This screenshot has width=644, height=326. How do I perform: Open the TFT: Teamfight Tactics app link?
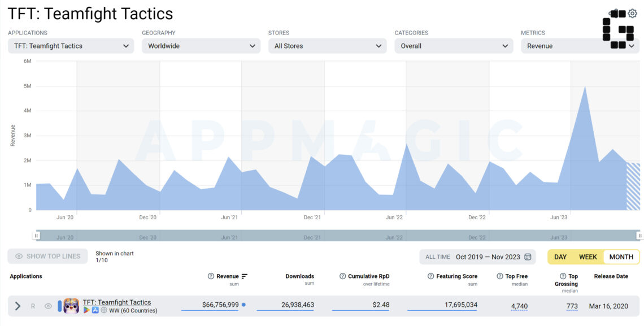pos(116,302)
